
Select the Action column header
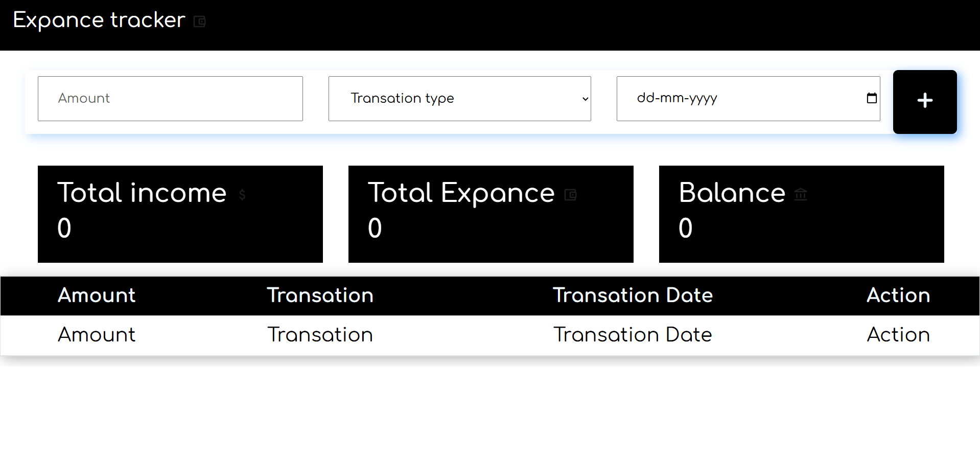coord(898,295)
